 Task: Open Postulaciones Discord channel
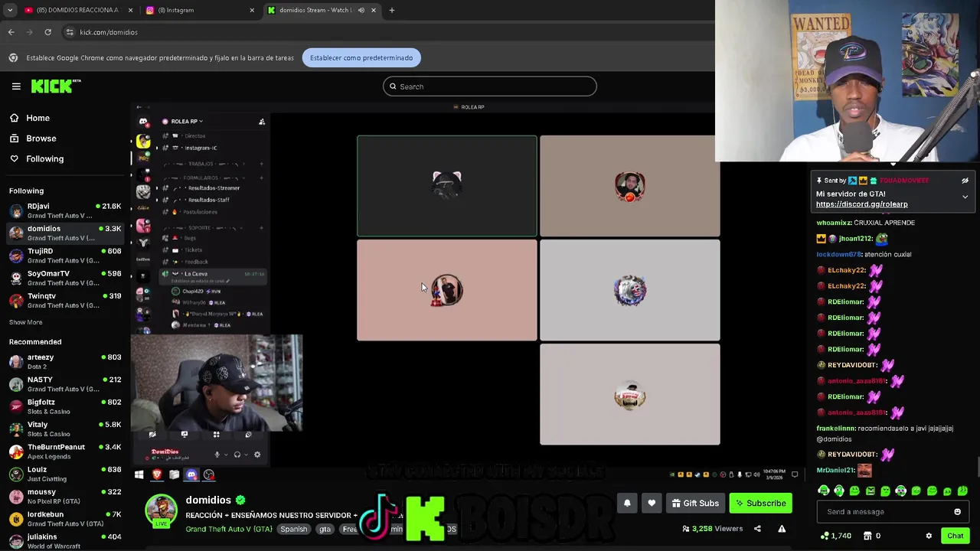201,212
